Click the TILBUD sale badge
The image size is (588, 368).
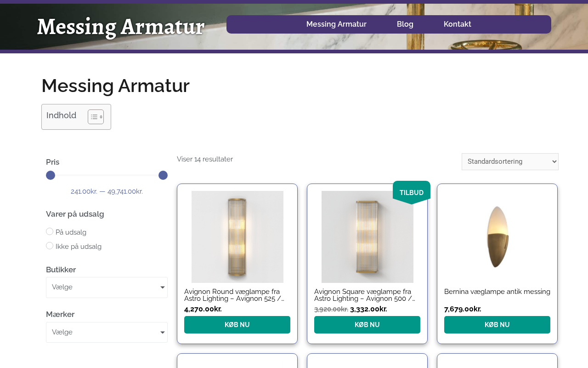[x=411, y=192]
